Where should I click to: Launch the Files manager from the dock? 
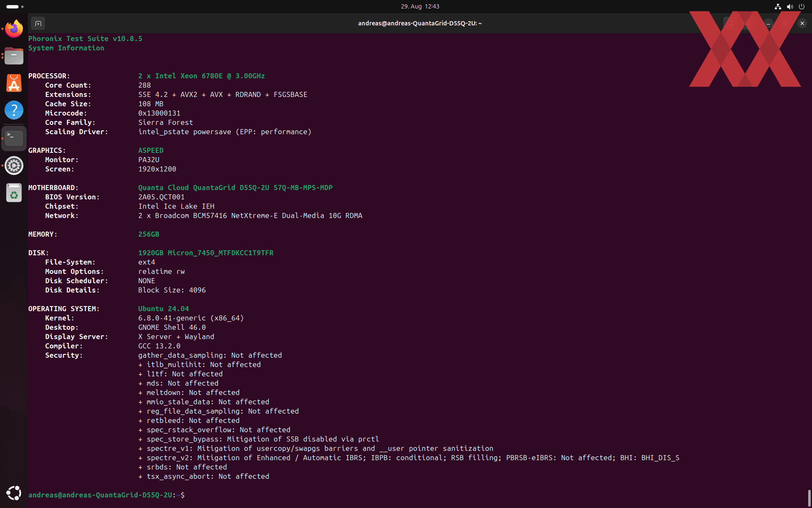[14, 56]
